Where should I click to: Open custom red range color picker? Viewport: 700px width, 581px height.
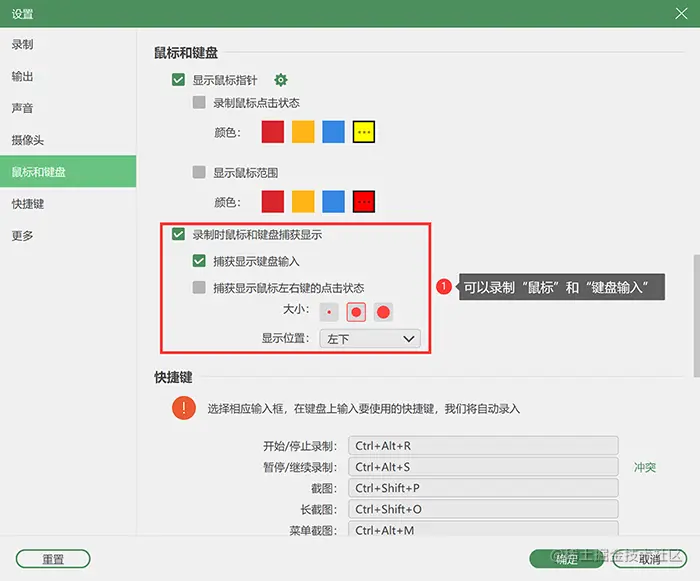(x=364, y=201)
